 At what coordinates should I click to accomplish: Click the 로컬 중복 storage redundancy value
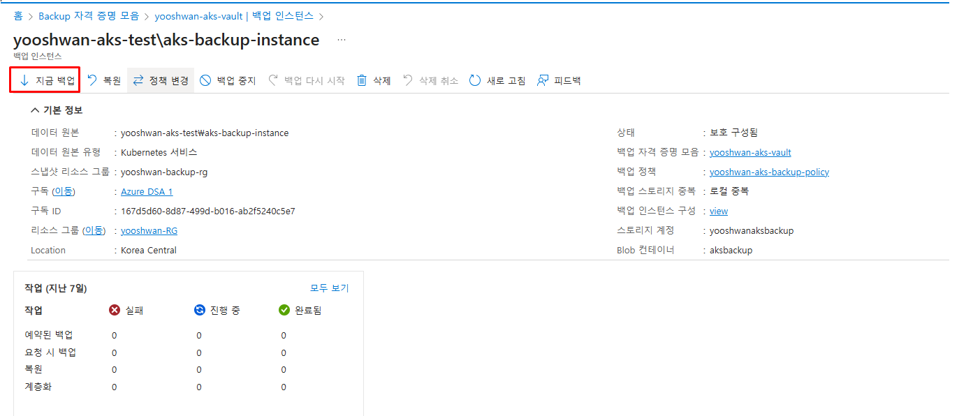coord(729,191)
